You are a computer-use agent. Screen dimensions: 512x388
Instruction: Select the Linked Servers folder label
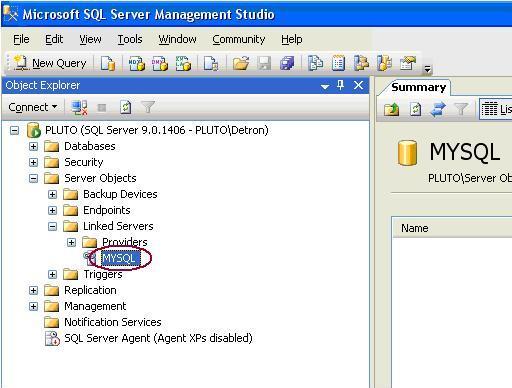coord(118,226)
